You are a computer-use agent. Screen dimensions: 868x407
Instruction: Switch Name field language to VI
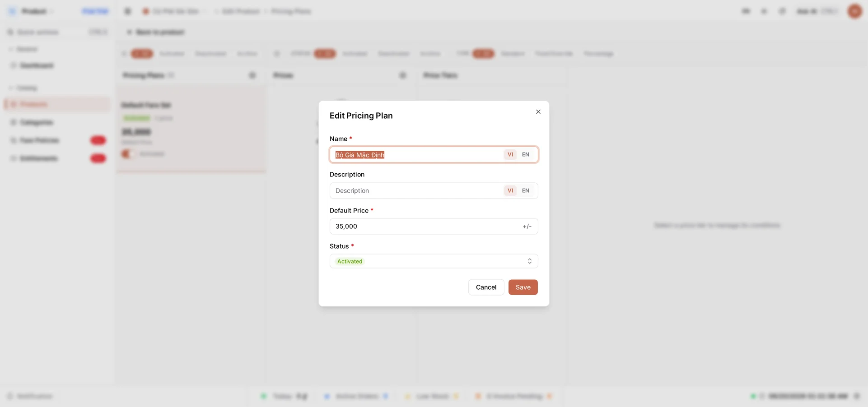[510, 155]
